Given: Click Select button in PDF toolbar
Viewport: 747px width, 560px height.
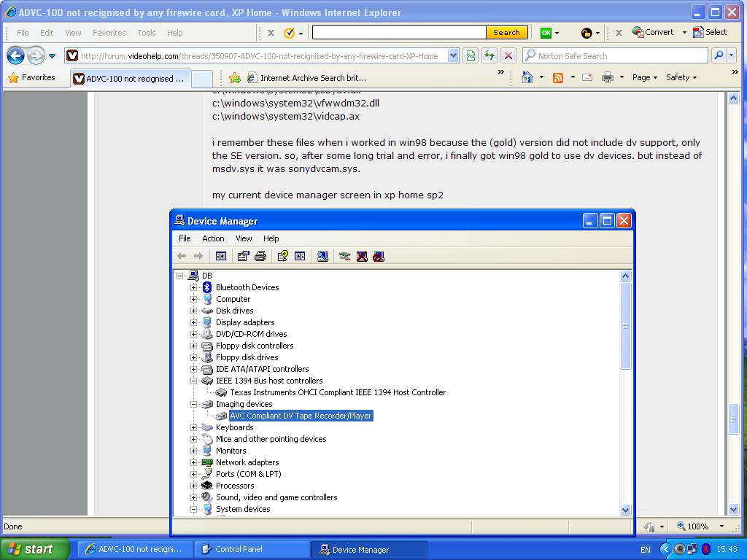Looking at the screenshot, I should 710,32.
